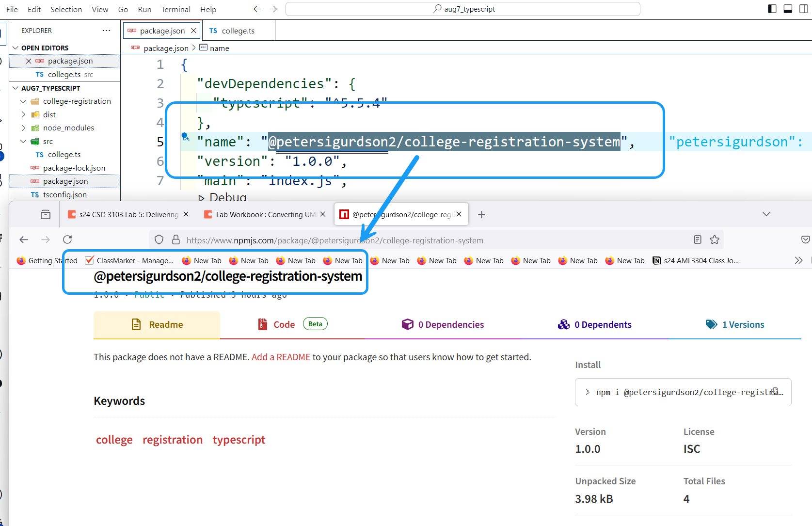Click the browser back button
The image size is (812, 526).
[24, 239]
